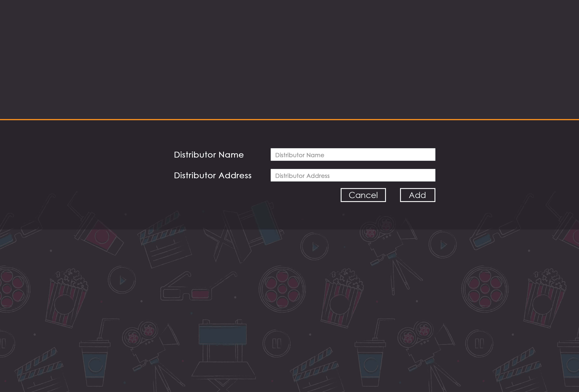Expand the Distributor Address autocomplete menu
Image resolution: width=579 pixels, height=392 pixels.
tap(353, 175)
